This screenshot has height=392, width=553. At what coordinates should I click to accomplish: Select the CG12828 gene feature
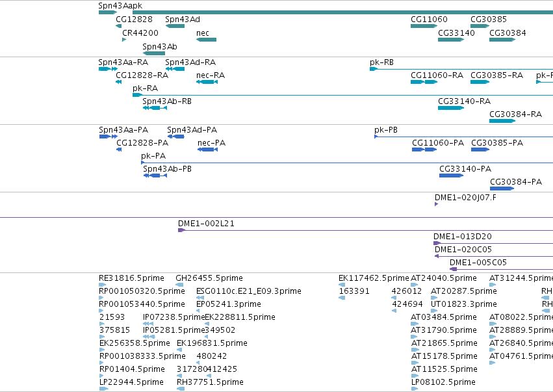(118, 26)
